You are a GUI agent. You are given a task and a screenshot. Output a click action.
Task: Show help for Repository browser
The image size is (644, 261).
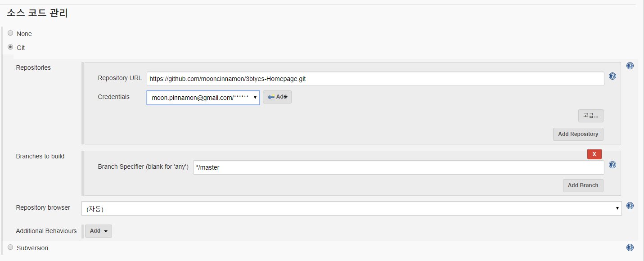click(630, 206)
